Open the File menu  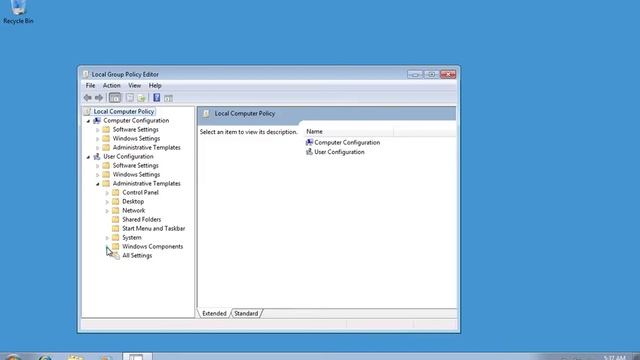(90, 86)
